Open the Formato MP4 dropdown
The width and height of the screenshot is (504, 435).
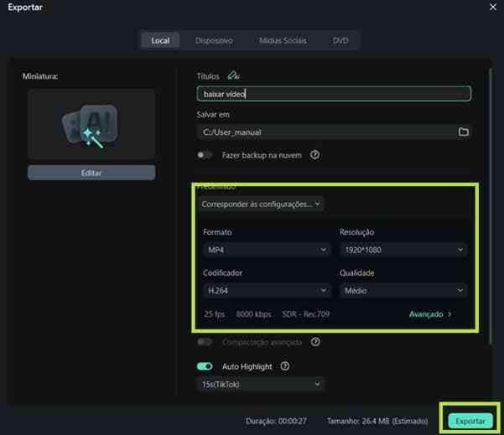267,250
